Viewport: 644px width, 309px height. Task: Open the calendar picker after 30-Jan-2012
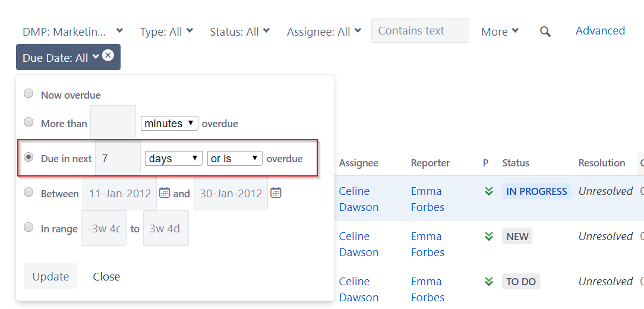pos(276,193)
